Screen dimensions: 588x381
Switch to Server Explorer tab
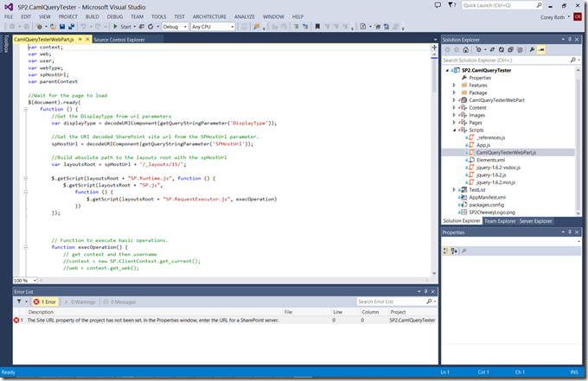click(x=535, y=221)
